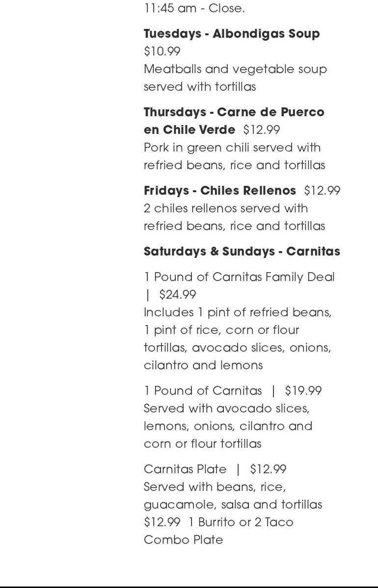Select the Thursdays - Carne de Puerco heading

(234, 112)
